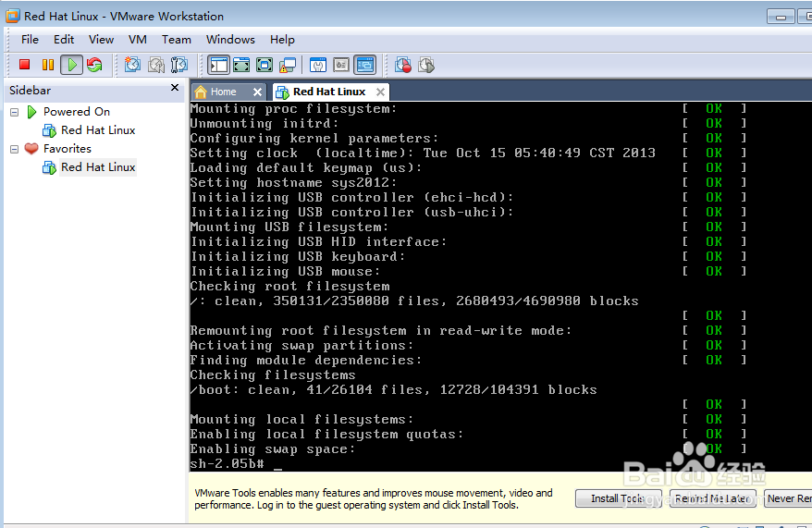Click the Remind Me Later button

click(x=710, y=498)
